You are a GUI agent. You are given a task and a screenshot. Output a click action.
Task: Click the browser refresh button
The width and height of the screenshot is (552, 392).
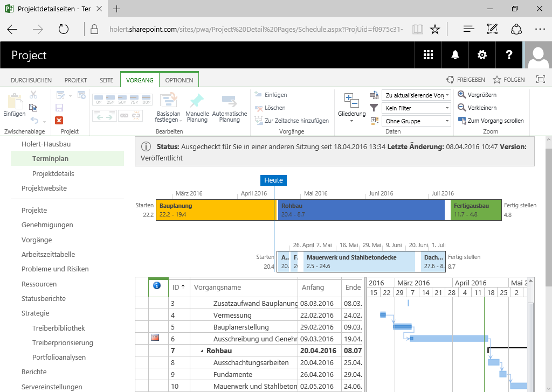click(64, 29)
